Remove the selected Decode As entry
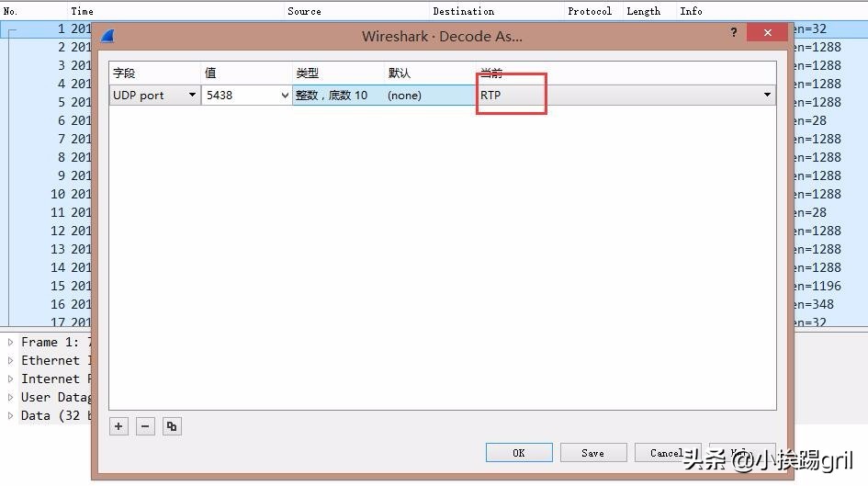Image resolution: width=868 pixels, height=486 pixels. pyautogui.click(x=145, y=426)
